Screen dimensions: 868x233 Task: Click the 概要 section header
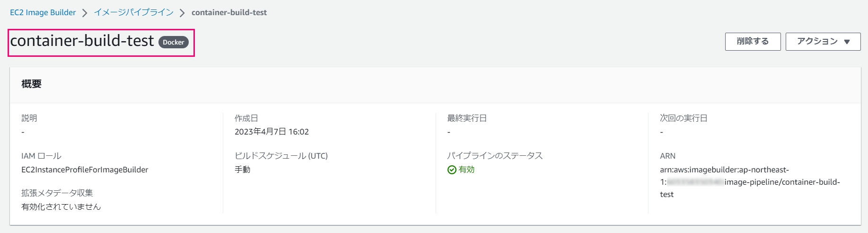point(32,84)
